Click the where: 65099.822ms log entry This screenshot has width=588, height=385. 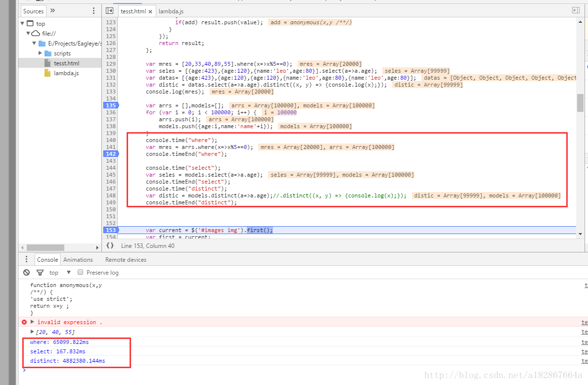coord(60,342)
